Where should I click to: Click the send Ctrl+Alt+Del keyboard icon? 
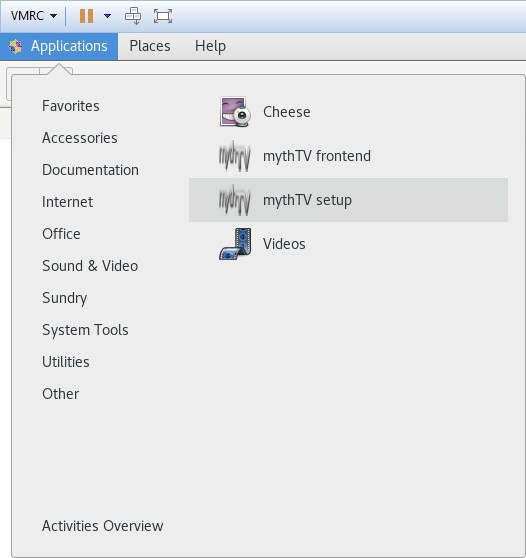pos(133,16)
